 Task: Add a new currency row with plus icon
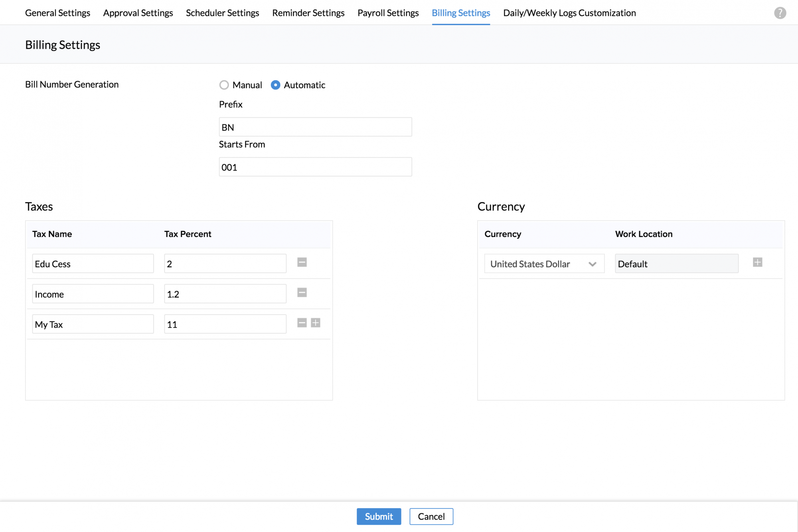point(757,263)
